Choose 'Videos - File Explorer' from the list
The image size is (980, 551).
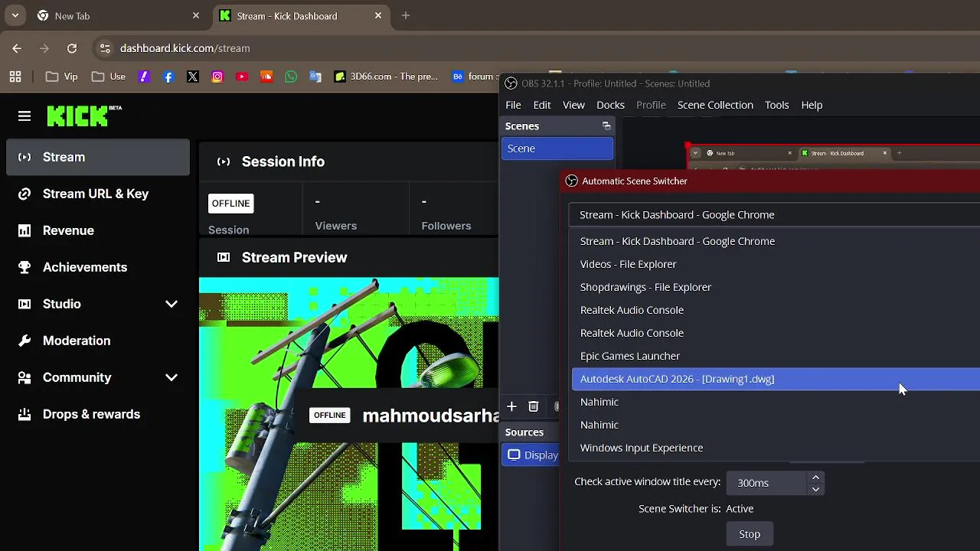[x=776, y=264]
